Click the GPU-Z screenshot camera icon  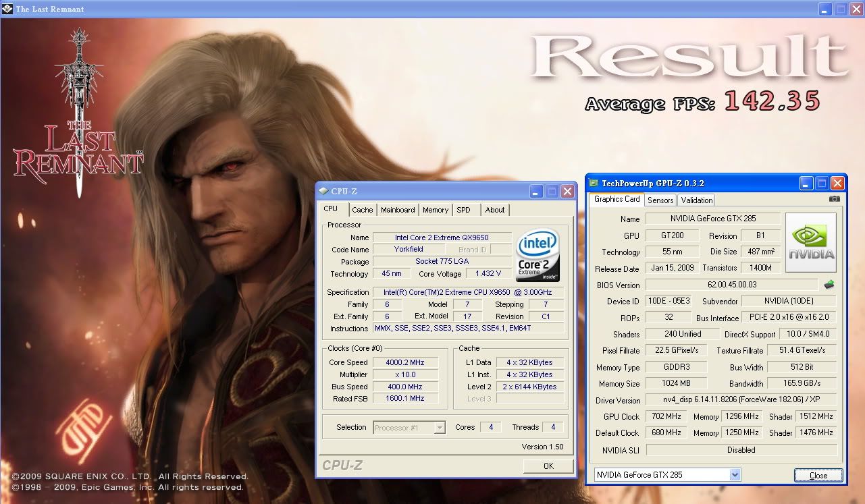click(x=835, y=199)
